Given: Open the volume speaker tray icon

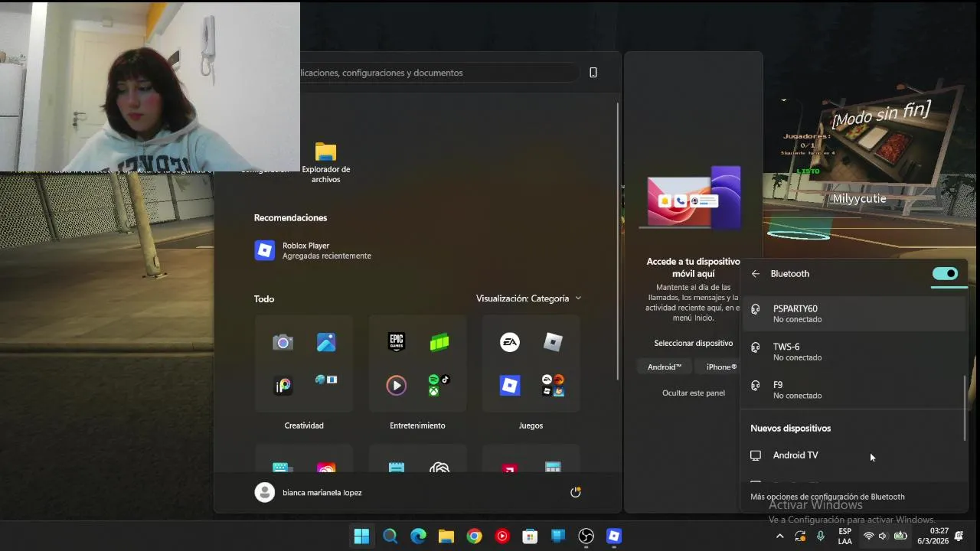Looking at the screenshot, I should pyautogui.click(x=883, y=536).
